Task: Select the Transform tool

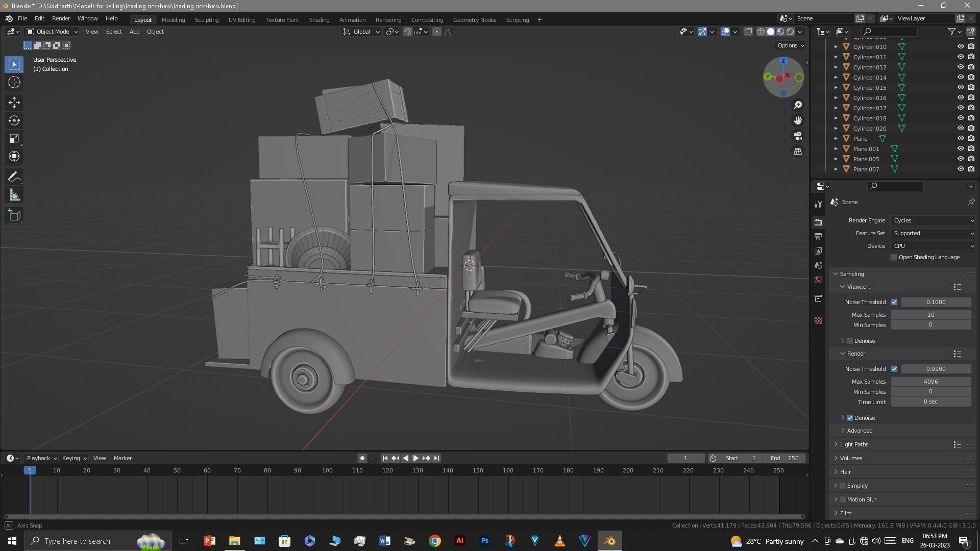Action: click(x=14, y=156)
